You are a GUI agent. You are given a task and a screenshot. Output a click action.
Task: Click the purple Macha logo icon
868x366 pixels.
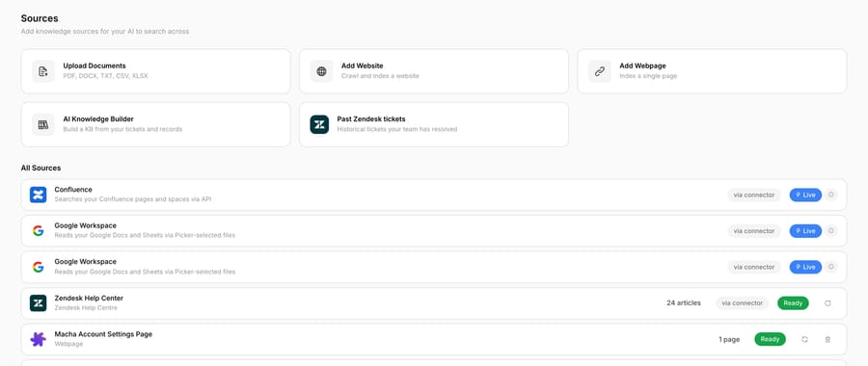(x=39, y=339)
